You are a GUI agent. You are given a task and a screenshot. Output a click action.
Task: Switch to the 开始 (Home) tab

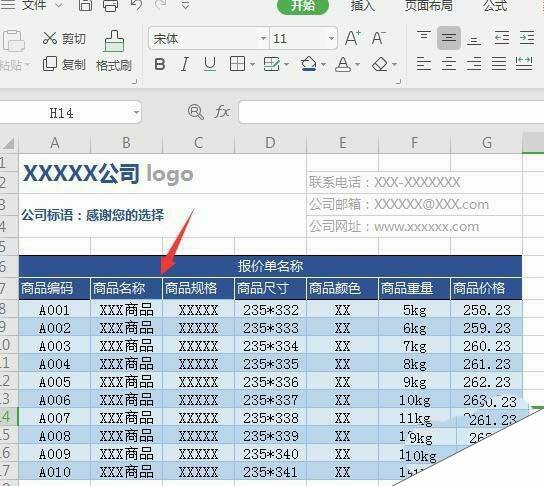(x=303, y=6)
